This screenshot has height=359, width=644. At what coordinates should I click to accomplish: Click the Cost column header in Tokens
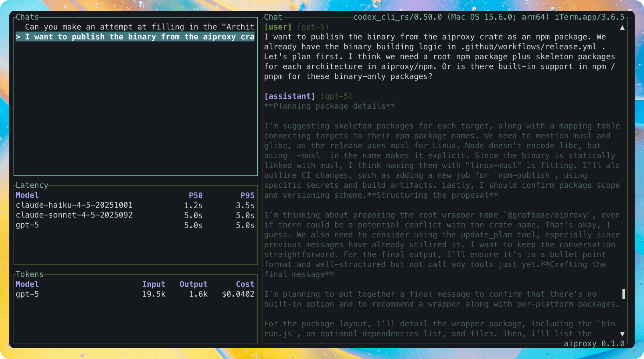pos(245,284)
